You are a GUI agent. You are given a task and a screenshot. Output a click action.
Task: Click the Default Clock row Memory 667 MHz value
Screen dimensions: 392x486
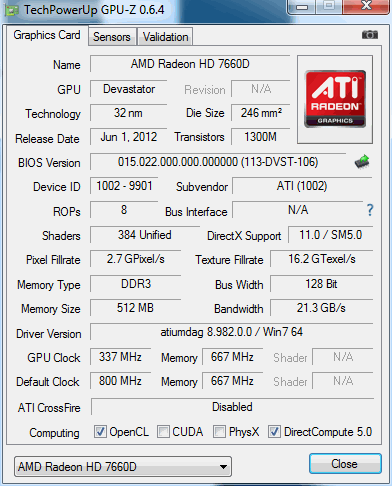(232, 381)
